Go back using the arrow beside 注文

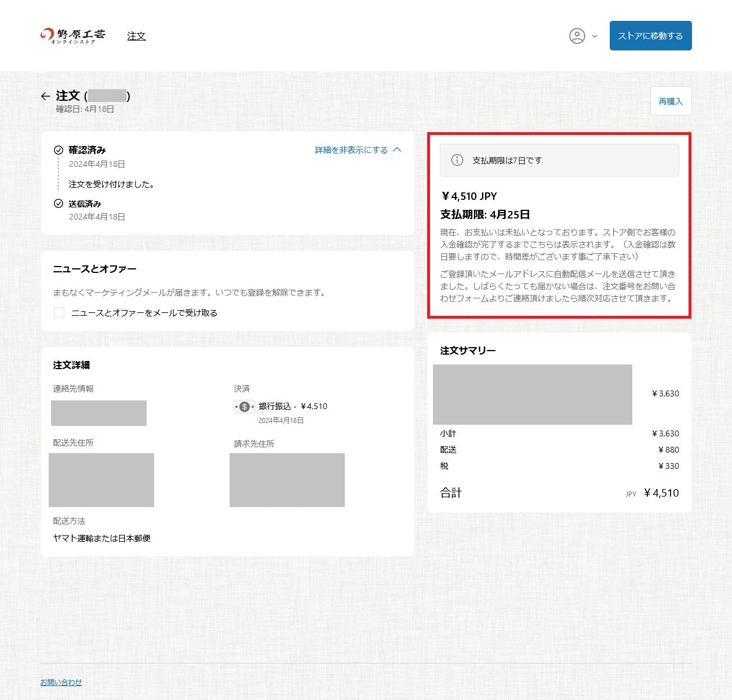click(46, 96)
